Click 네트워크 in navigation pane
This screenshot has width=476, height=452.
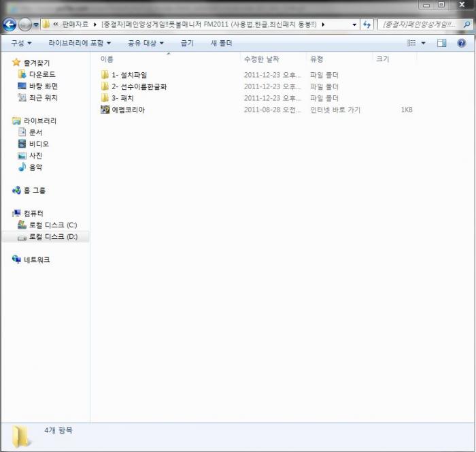(36, 259)
